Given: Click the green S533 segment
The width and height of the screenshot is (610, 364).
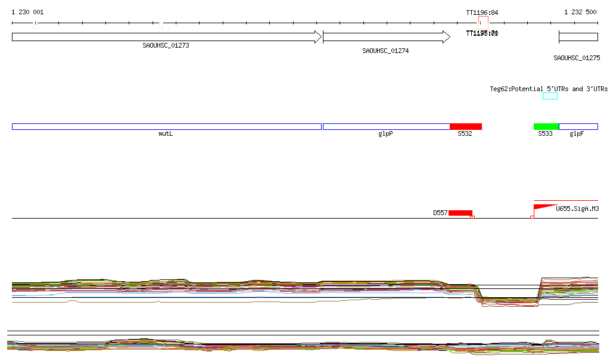Looking at the screenshot, I should tap(546, 126).
